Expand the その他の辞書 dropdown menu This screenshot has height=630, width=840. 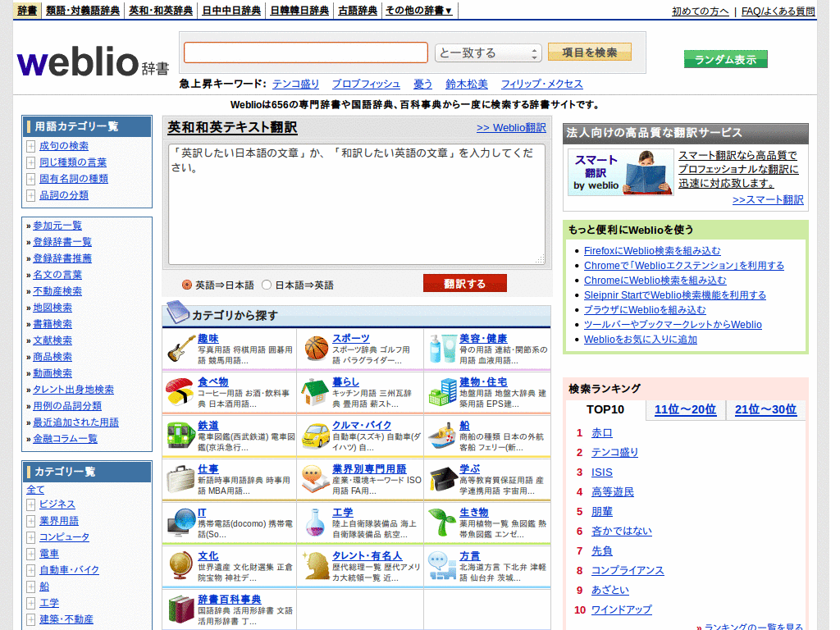coord(418,11)
